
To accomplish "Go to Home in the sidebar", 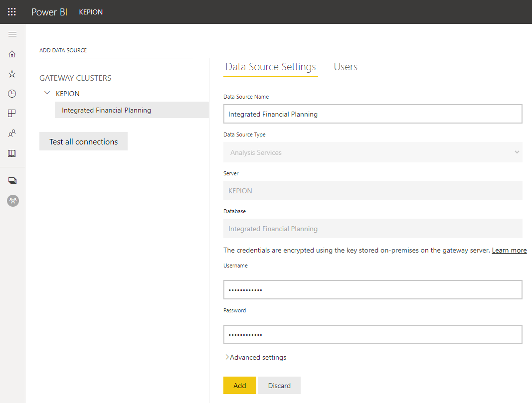I will pos(12,54).
